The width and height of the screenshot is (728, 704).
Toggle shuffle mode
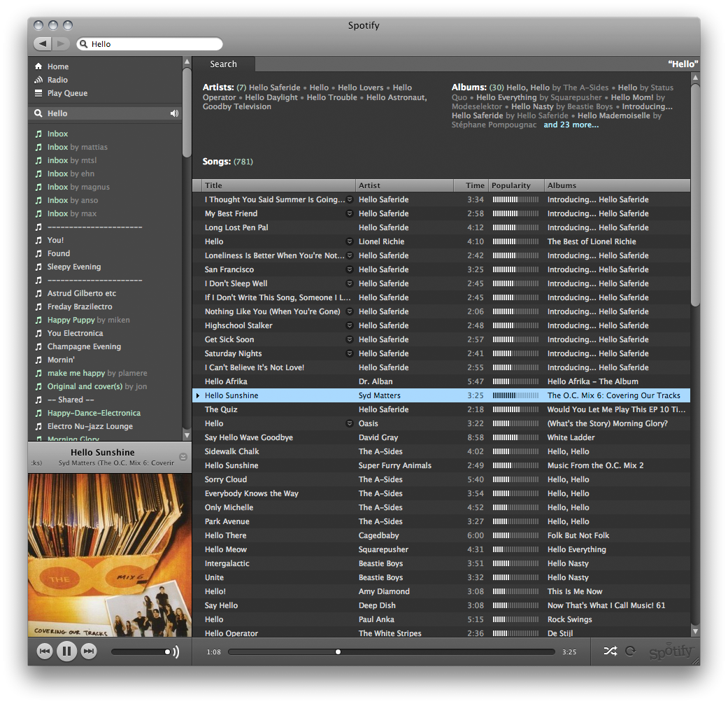pos(610,651)
